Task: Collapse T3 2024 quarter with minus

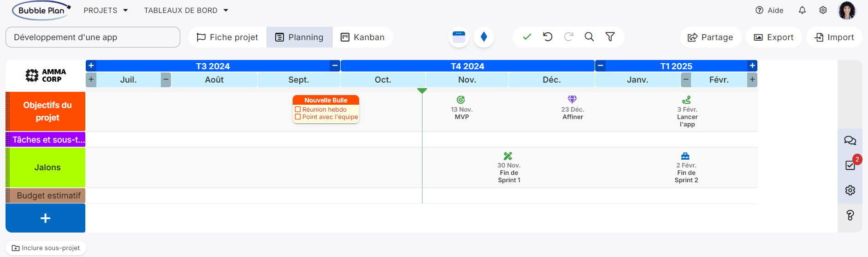Action: 335,66
